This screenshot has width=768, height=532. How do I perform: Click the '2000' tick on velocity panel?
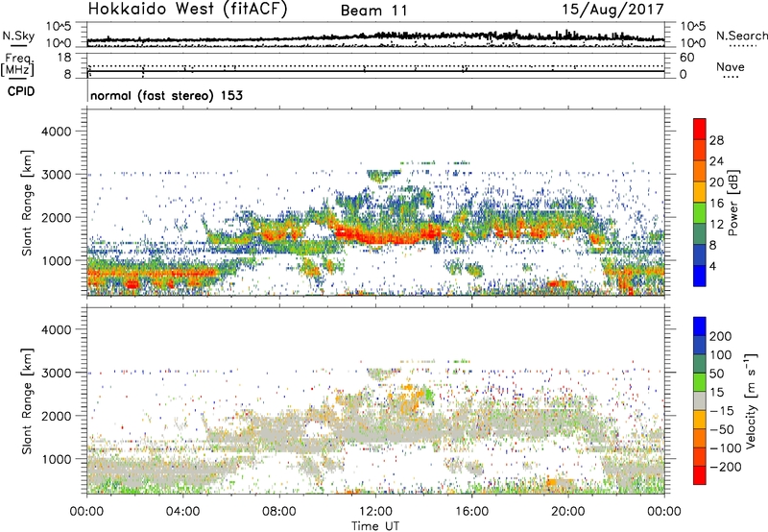(x=57, y=416)
